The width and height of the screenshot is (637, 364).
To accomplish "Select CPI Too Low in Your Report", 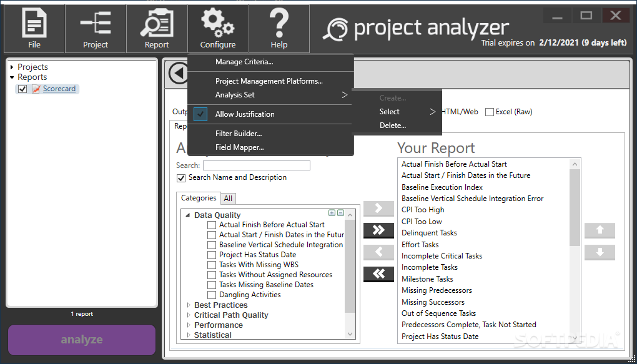I will 422,222.
